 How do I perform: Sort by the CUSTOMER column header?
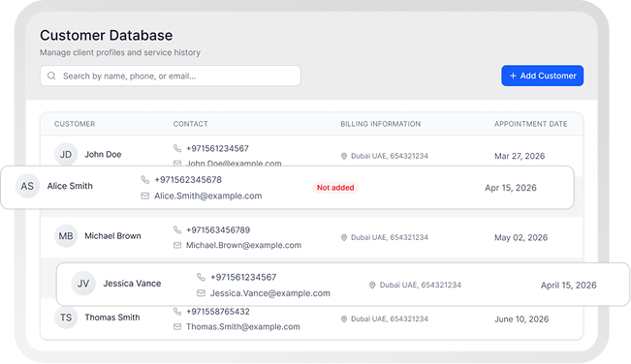pyautogui.click(x=75, y=124)
